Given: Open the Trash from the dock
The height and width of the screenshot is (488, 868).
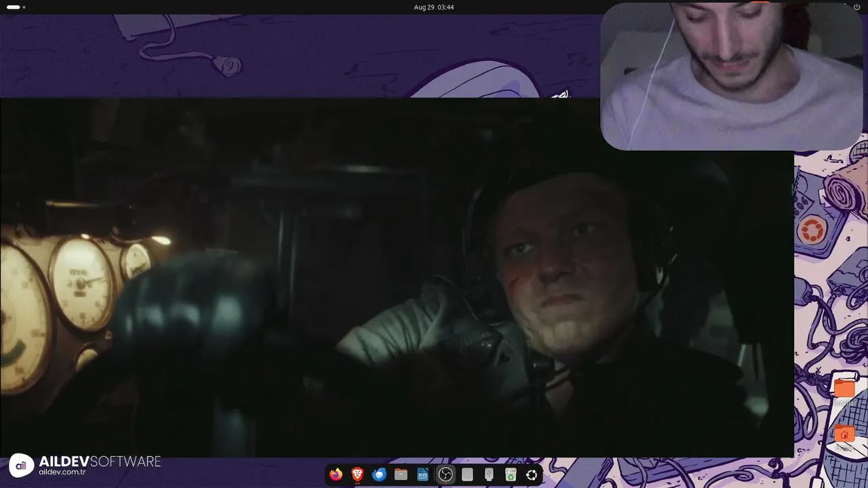Looking at the screenshot, I should tap(511, 474).
